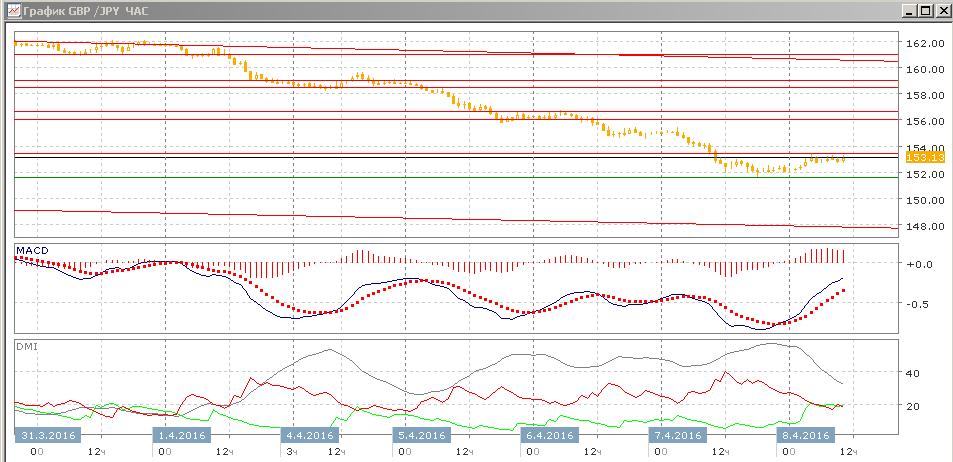Click the 1.4.2016 date marker
This screenshot has width=953, height=462.
coord(181,436)
